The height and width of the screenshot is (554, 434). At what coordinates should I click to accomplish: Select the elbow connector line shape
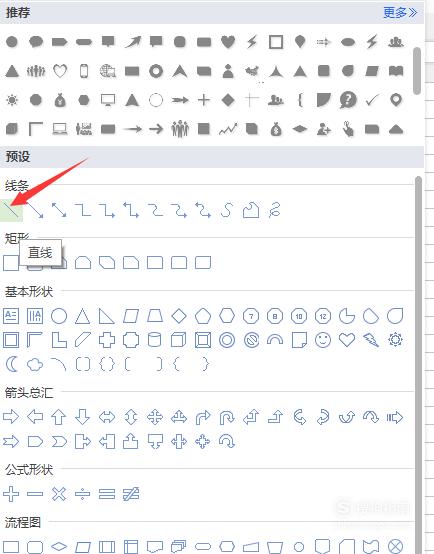point(83,210)
